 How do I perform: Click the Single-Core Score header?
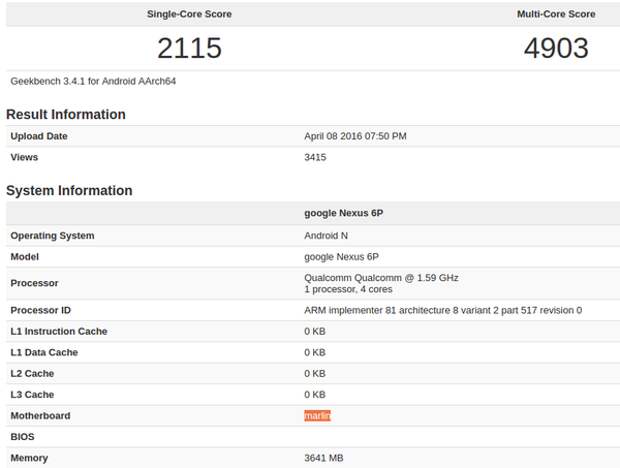coord(189,14)
